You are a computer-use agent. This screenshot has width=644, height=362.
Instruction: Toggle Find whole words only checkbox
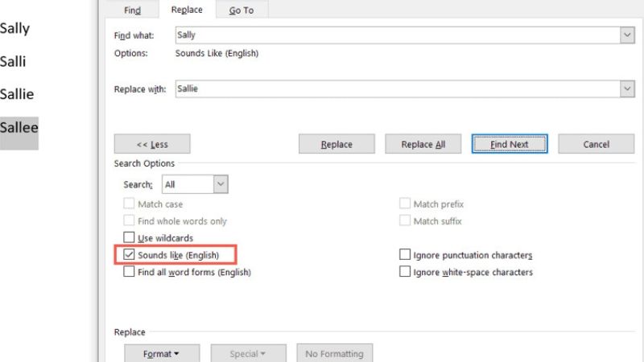[129, 220]
